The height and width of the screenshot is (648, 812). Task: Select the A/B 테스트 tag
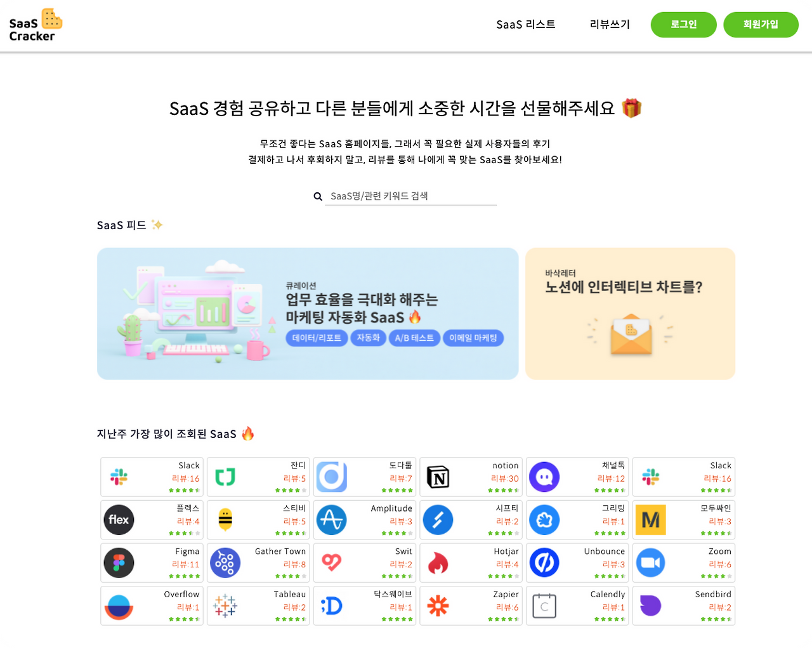(414, 338)
